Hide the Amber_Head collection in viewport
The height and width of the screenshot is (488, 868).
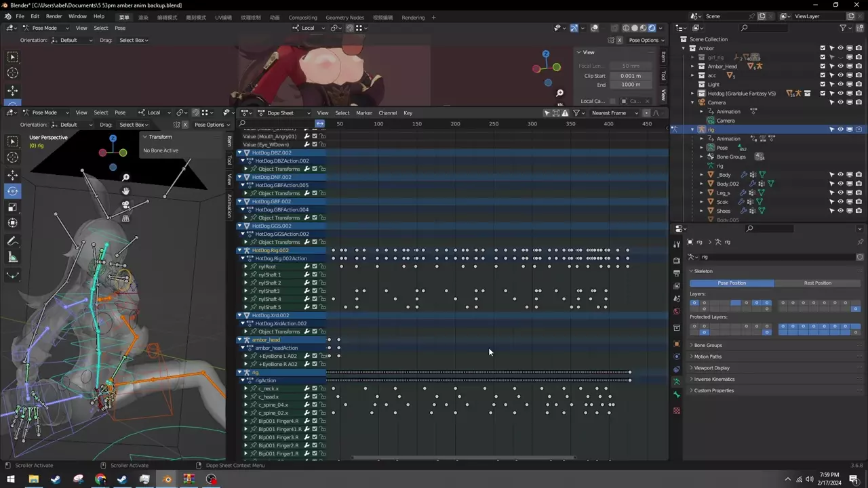coord(840,66)
